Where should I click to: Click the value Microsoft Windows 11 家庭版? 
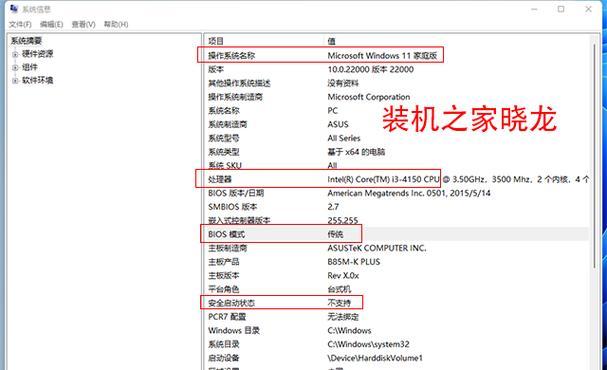382,56
